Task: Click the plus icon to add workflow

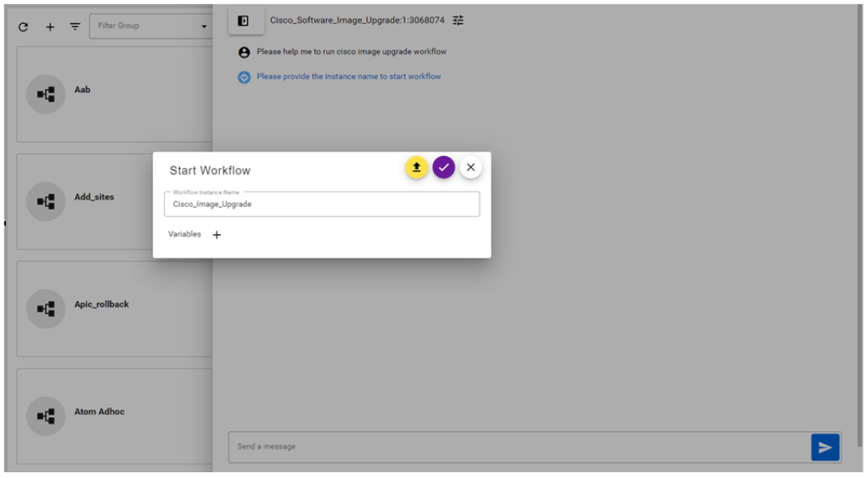Action: pos(50,27)
